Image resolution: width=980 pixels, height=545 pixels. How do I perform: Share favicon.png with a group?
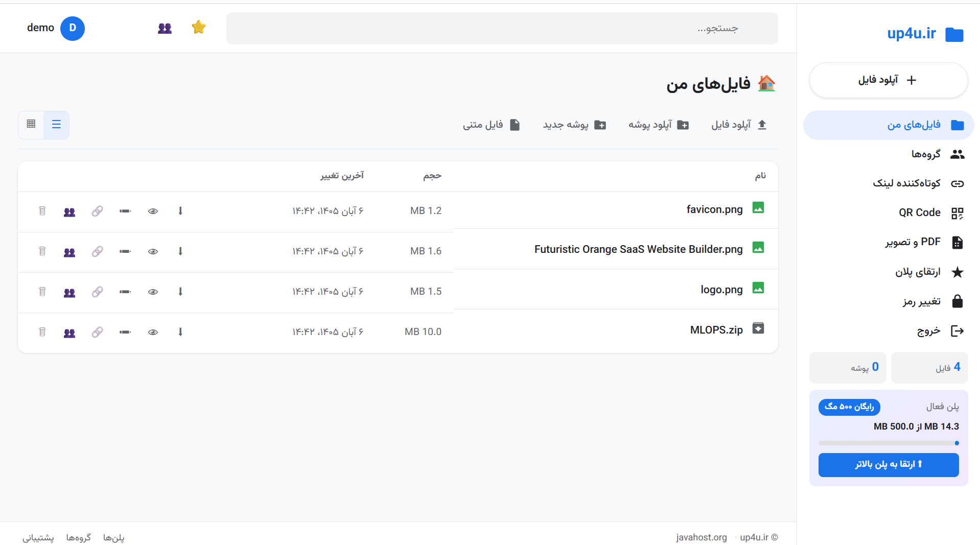coord(69,211)
